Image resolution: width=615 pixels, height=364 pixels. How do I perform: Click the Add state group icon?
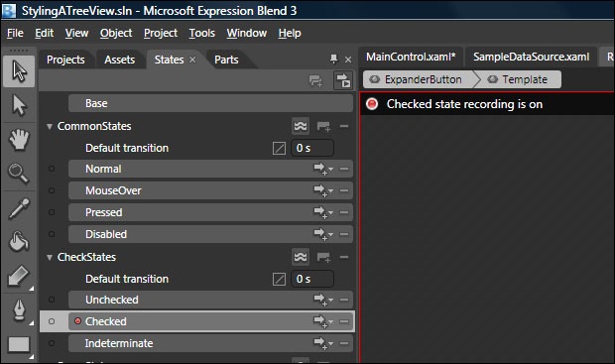(x=315, y=80)
